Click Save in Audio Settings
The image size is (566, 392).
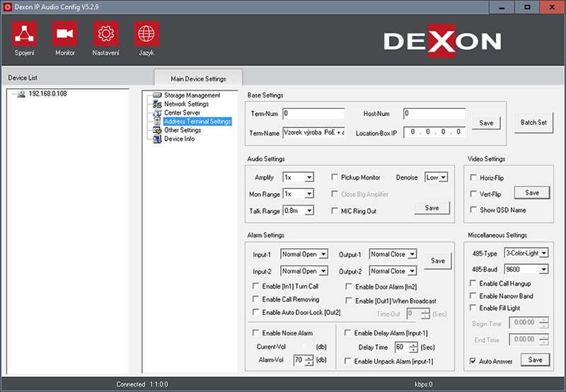coord(432,207)
